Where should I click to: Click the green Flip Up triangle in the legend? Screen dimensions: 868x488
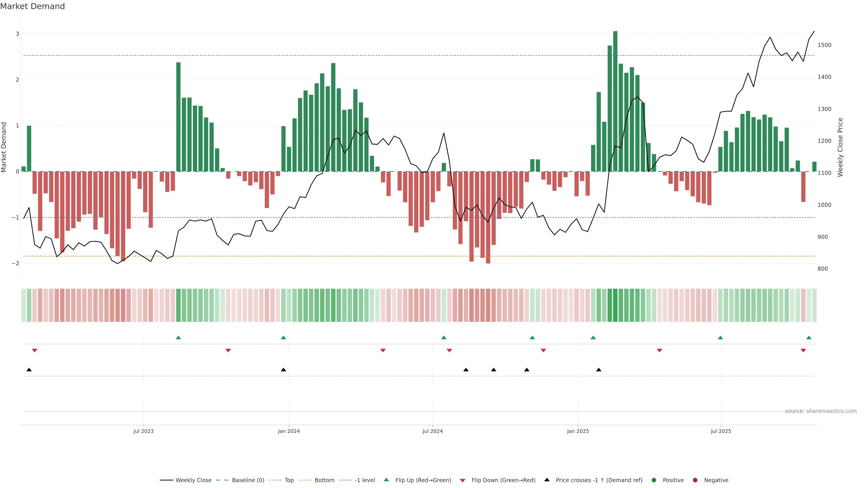click(386, 480)
